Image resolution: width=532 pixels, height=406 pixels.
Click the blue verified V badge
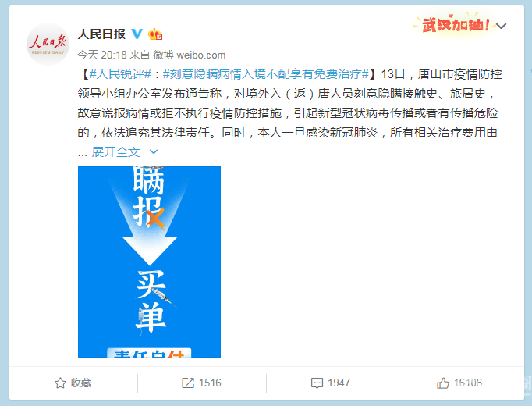pos(137,34)
